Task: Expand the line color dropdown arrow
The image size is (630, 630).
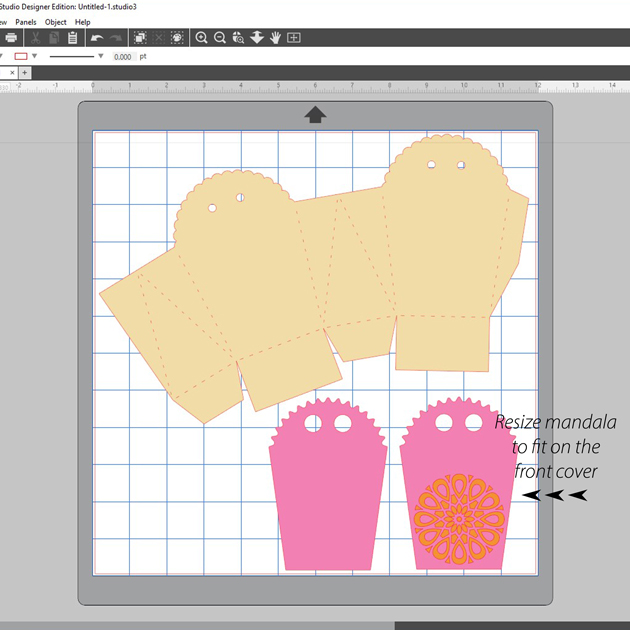Action: [35, 57]
